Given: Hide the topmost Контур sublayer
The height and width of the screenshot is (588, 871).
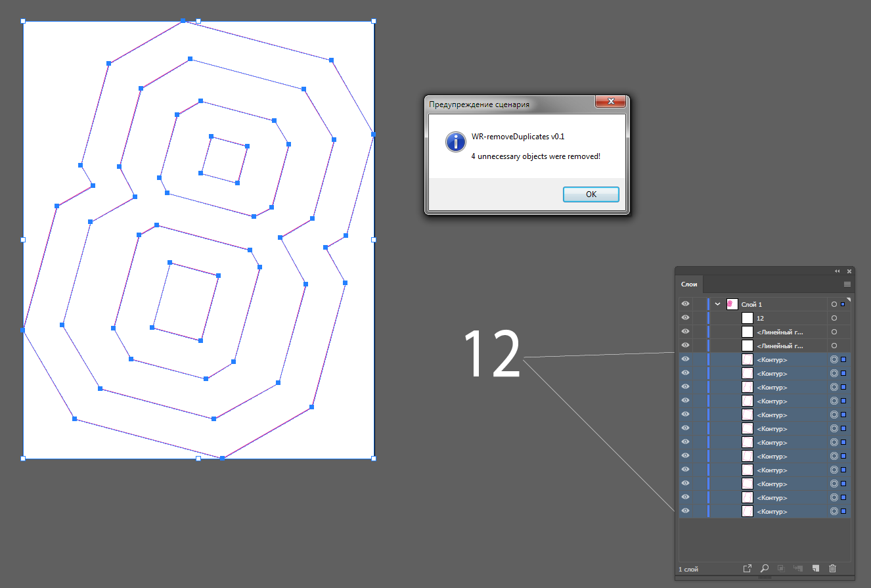Looking at the screenshot, I should pos(685,359).
